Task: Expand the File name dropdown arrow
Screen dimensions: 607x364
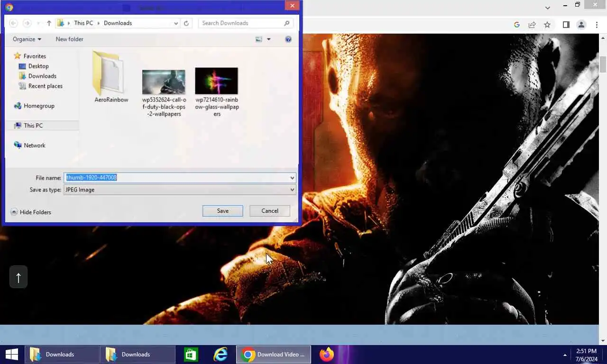Action: pos(292,177)
